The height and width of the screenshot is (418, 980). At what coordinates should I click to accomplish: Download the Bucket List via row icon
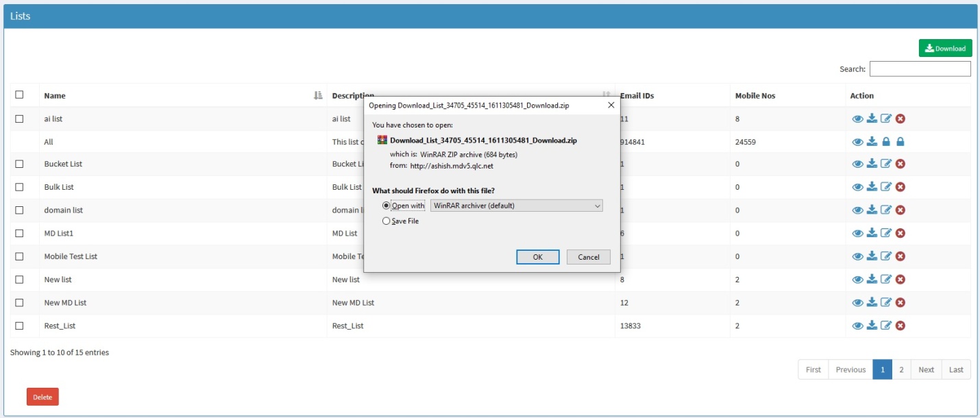coord(872,164)
